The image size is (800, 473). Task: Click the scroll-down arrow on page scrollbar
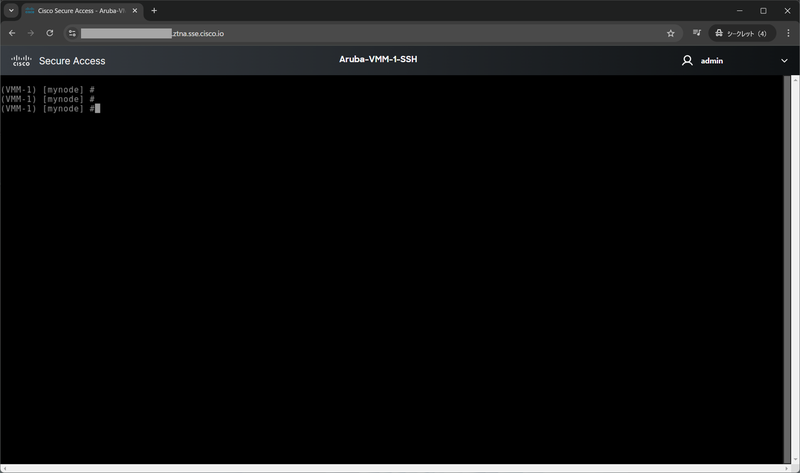(795, 460)
